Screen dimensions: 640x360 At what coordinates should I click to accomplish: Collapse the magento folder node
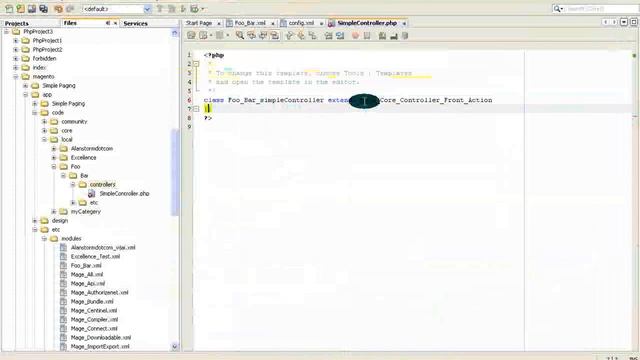[16, 76]
